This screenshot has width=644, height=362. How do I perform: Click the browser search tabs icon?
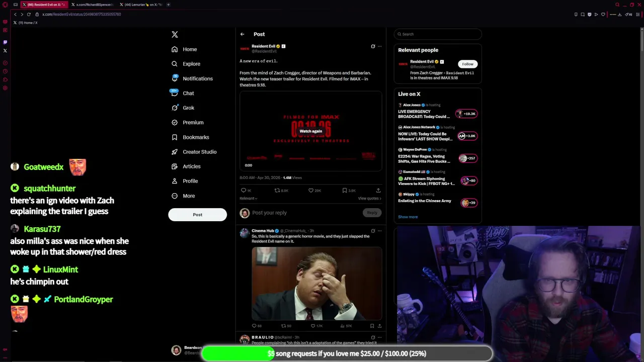click(617, 5)
